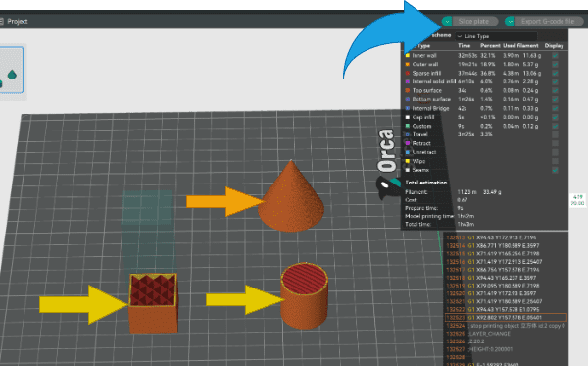This screenshot has width=588, height=367.
Task: Click the Inner wall yellow color icon
Action: (x=408, y=56)
